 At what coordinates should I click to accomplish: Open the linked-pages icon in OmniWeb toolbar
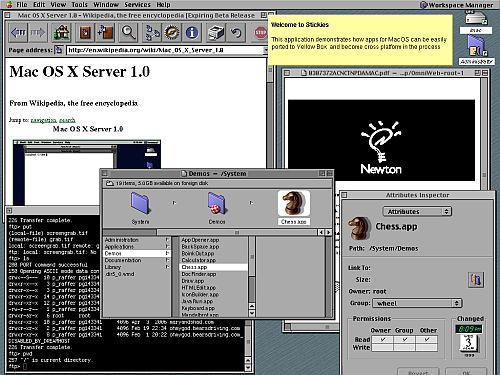point(153,33)
